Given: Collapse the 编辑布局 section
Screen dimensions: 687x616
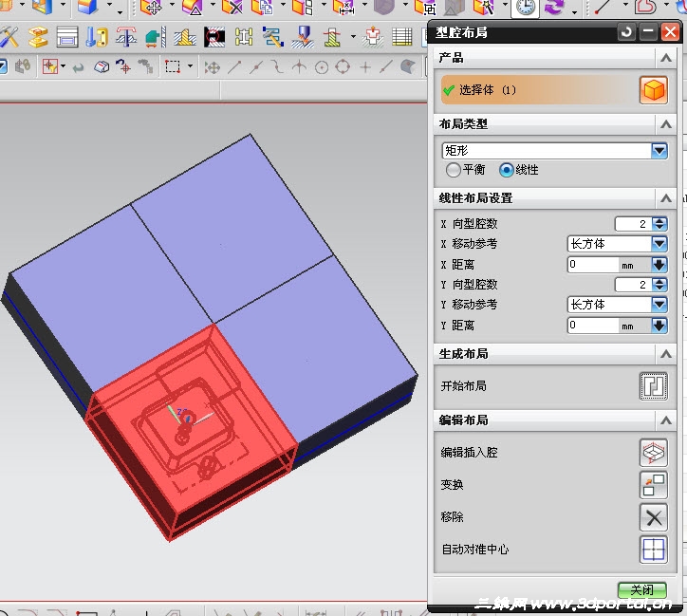Looking at the screenshot, I should pos(666,420).
